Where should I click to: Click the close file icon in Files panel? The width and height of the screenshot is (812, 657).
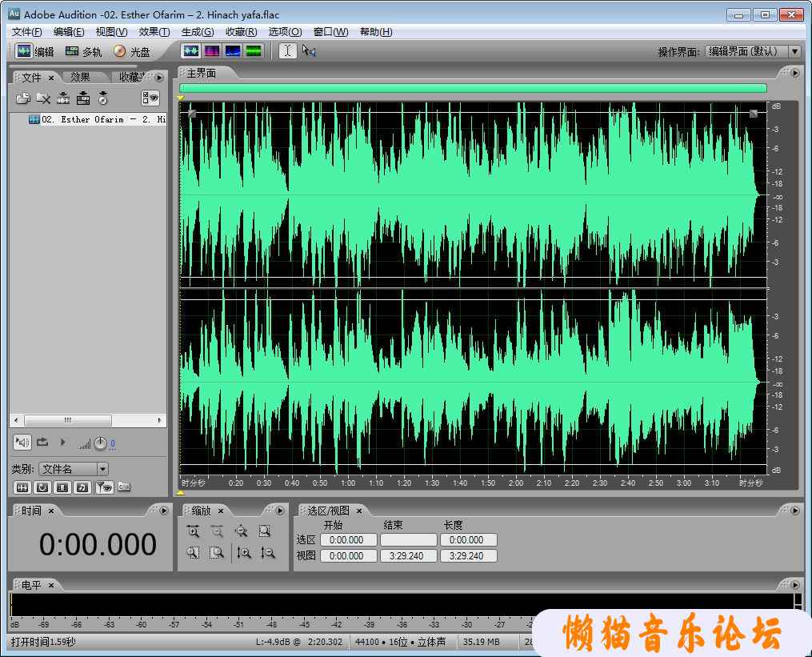43,98
